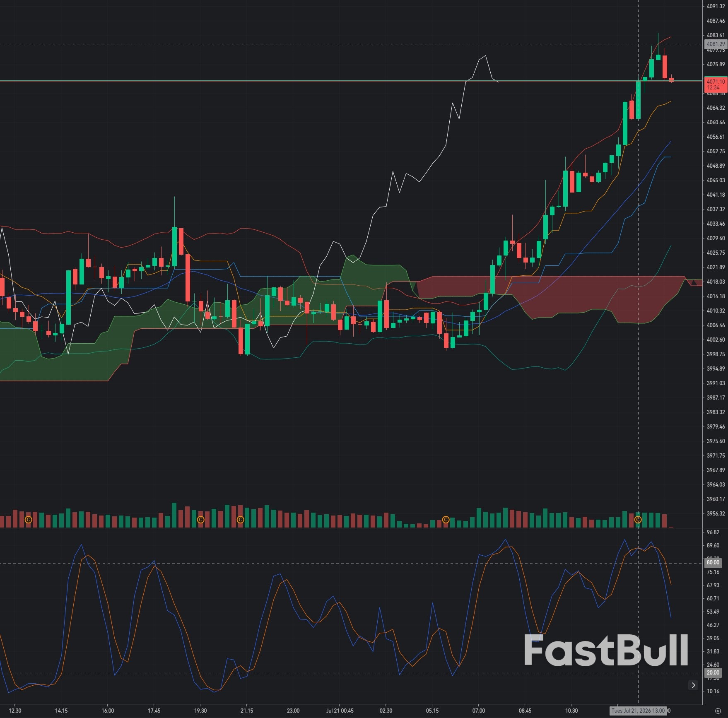Click the crosshair price label 4081.29
Image resolution: width=728 pixels, height=718 pixels.
(716, 44)
